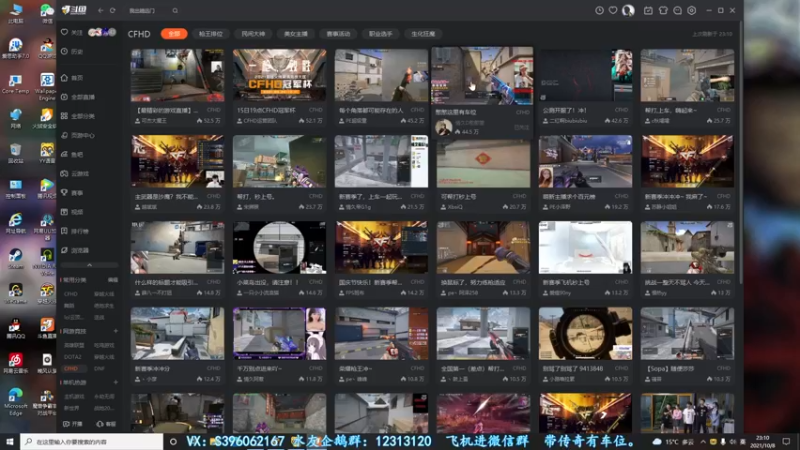Viewport: 800px width, 450px height.
Task: Go to 首页 in the sidebar
Action: click(72, 78)
